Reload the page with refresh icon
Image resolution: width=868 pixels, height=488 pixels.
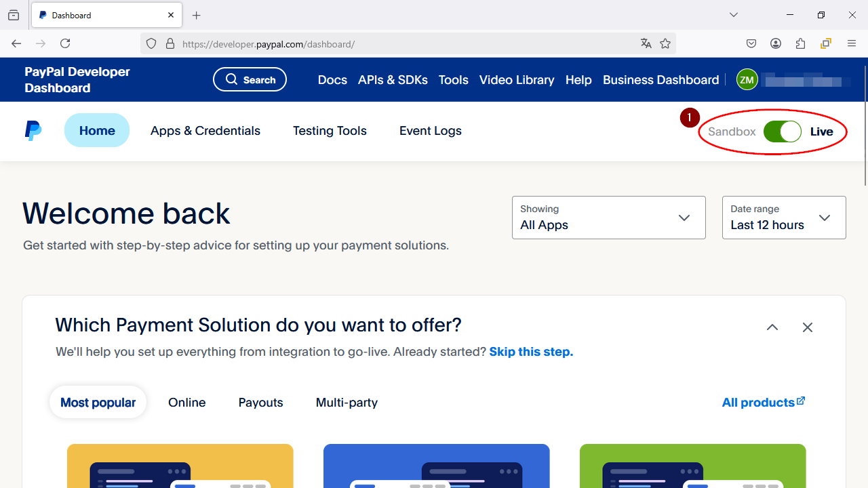65,43
